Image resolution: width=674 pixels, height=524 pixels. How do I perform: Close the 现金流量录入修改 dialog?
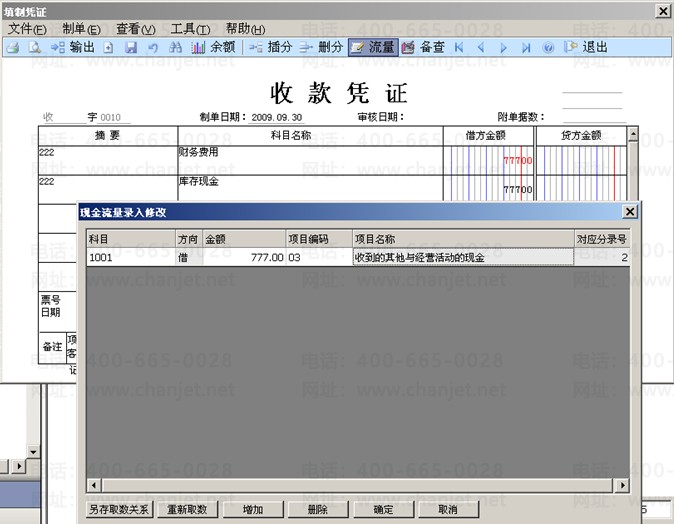pyautogui.click(x=630, y=211)
